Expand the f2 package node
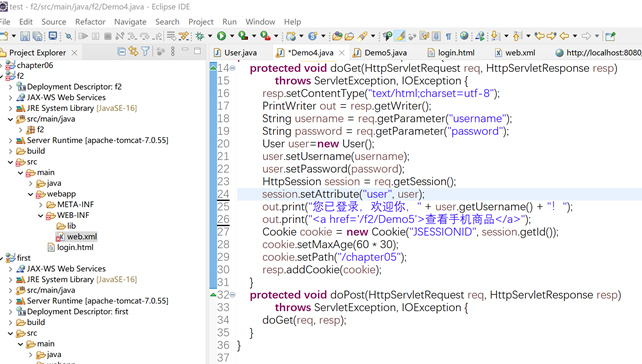 point(20,130)
